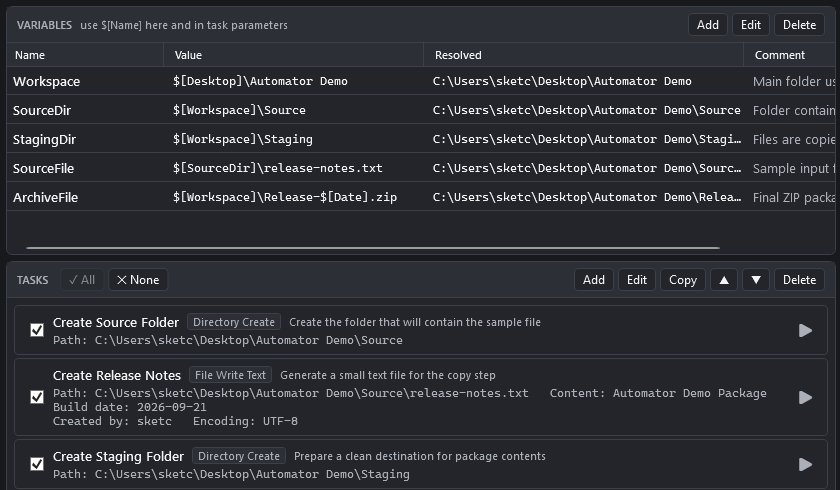Run the Create Source Folder task
The height and width of the screenshot is (490, 840).
(x=805, y=330)
